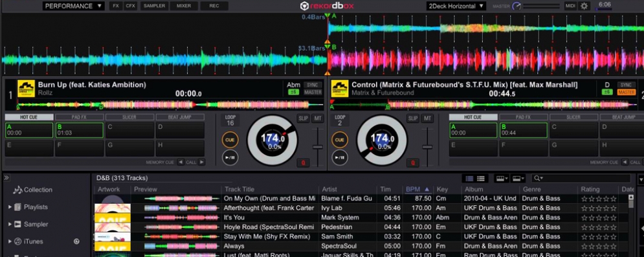Screen dimensions: 644x257
Task: Sort tracks by BPM column header
Action: tap(417, 189)
